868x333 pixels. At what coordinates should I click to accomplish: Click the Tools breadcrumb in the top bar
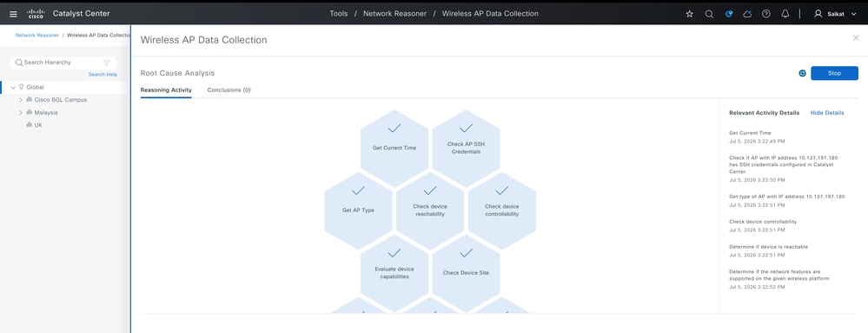339,14
